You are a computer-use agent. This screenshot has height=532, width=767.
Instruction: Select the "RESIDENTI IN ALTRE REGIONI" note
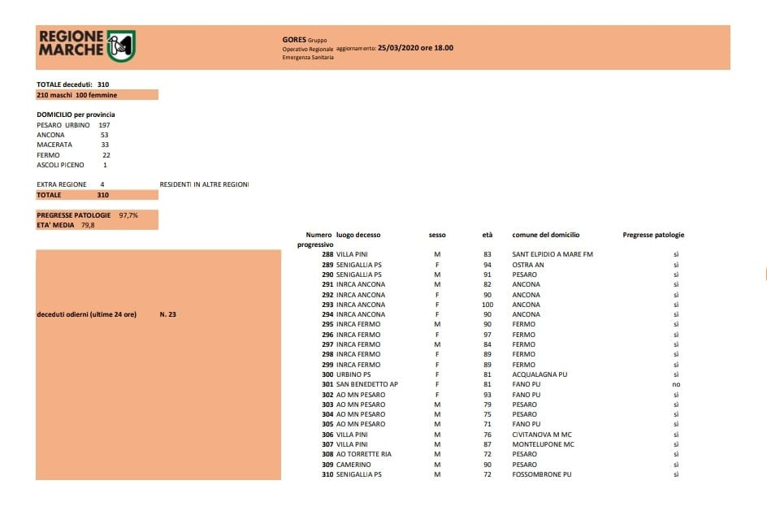(x=204, y=184)
